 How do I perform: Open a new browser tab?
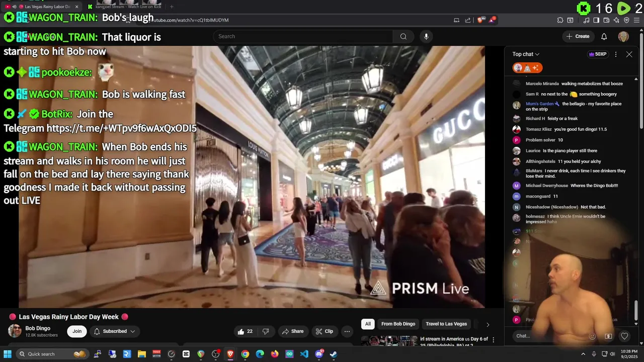(172, 7)
